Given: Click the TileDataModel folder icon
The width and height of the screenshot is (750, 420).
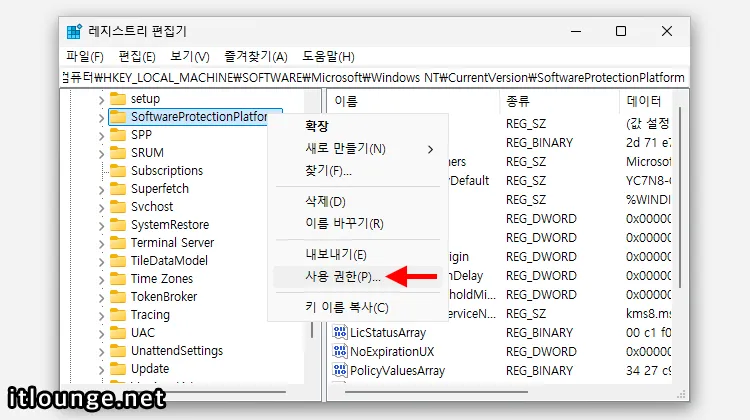Looking at the screenshot, I should 118,261.
